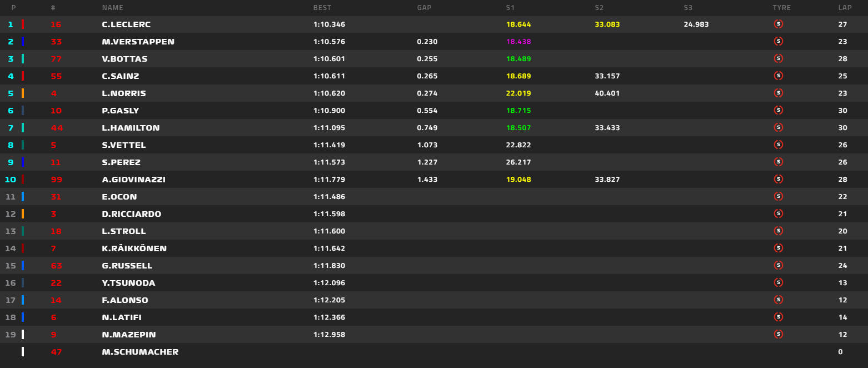
Task: Select driver name P.Gasly
Action: (121, 111)
